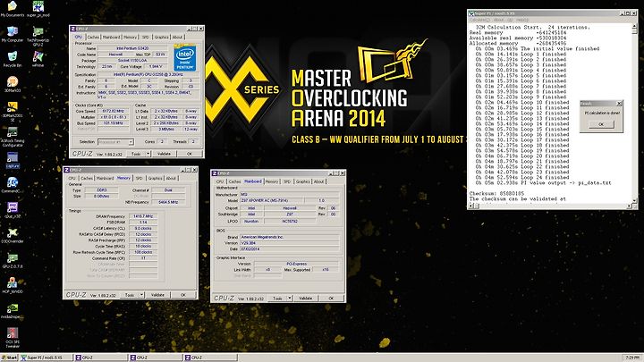Open My Computer desktop icon
The height and width of the screenshot is (362, 644).
(13, 34)
